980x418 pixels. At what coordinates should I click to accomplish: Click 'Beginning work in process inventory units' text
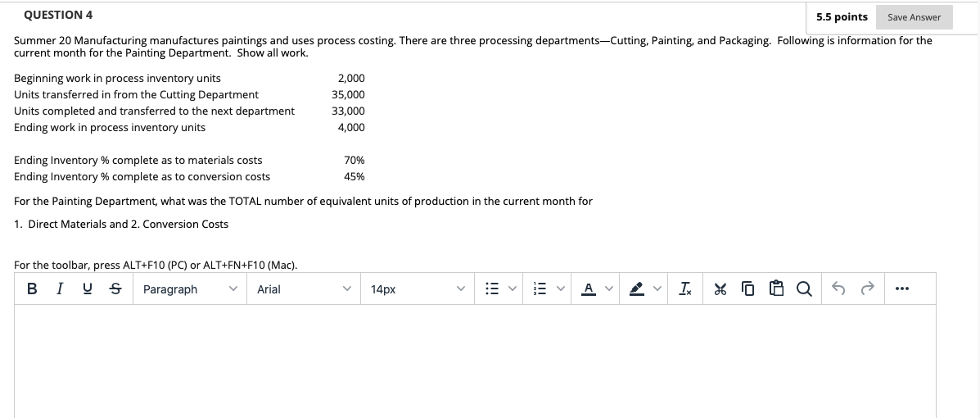(x=117, y=79)
